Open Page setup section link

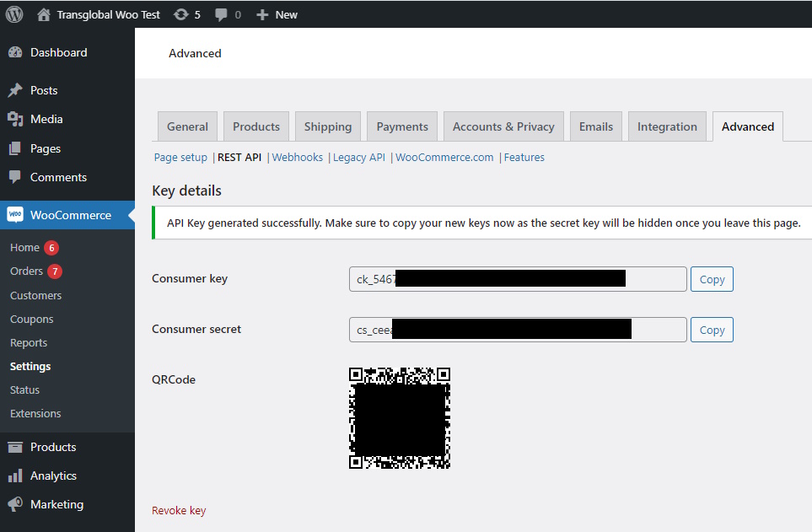point(180,158)
